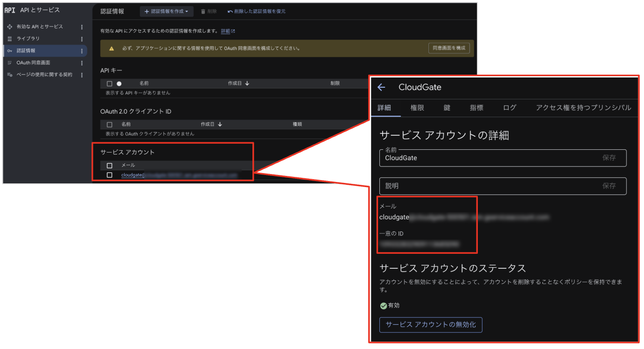Switch to the 権限 tab
The width and height of the screenshot is (644, 349).
click(417, 108)
